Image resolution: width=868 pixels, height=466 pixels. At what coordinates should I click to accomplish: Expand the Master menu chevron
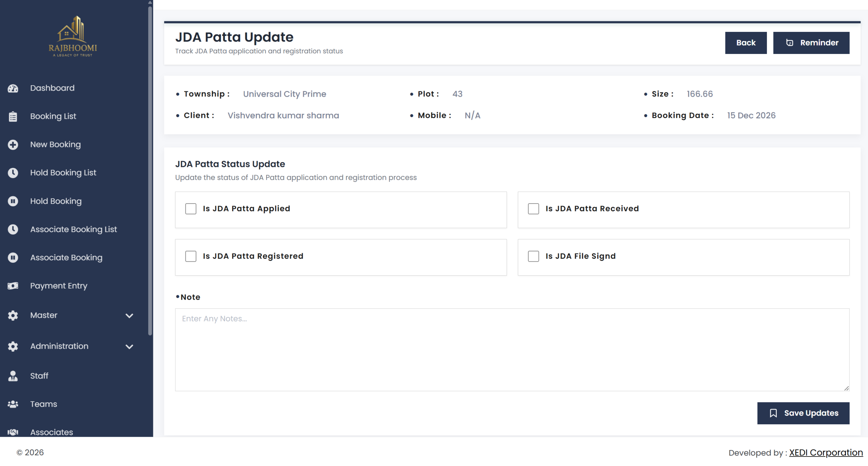[129, 316]
